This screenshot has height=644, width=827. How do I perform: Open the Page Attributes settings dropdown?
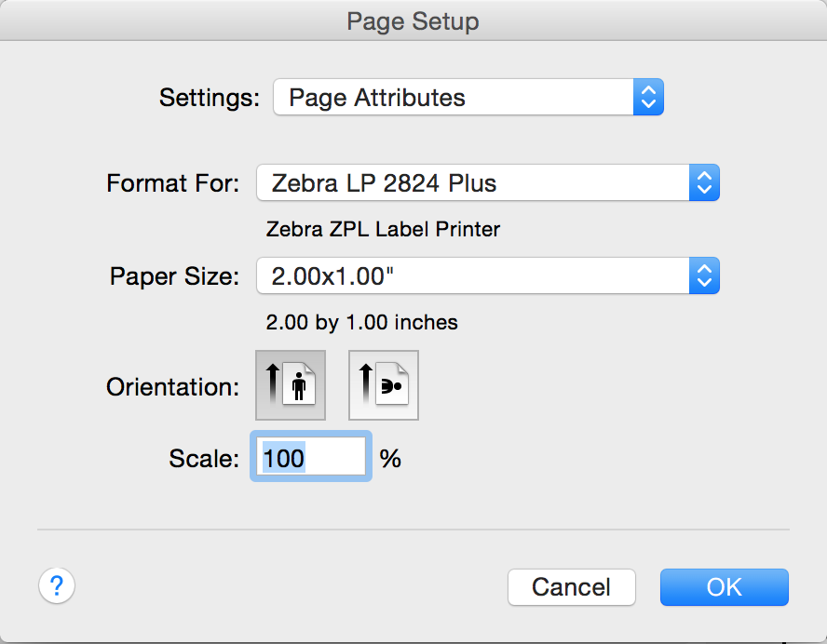point(453,98)
